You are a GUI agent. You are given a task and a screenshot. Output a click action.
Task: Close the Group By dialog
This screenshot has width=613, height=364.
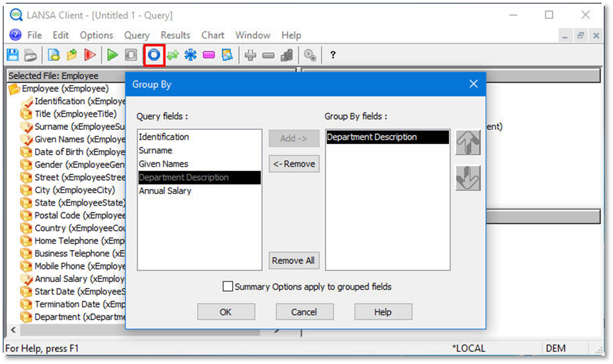coord(473,84)
